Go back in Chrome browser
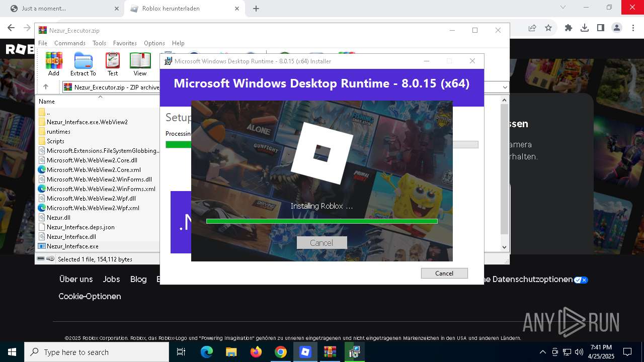This screenshot has width=644, height=362. [x=11, y=28]
